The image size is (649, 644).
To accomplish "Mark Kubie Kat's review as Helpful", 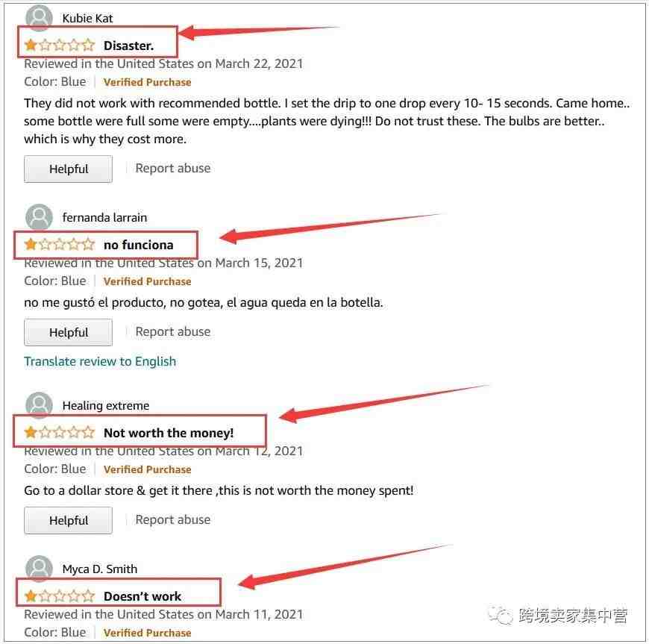I will (69, 169).
